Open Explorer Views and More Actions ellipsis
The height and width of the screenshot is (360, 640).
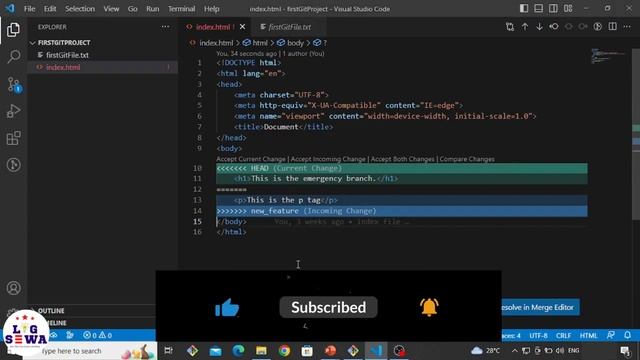coord(165,27)
